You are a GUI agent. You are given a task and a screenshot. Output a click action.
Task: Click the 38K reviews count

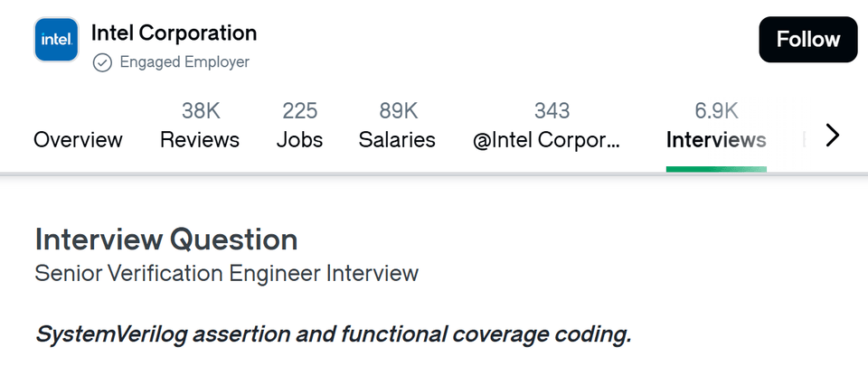(200, 111)
